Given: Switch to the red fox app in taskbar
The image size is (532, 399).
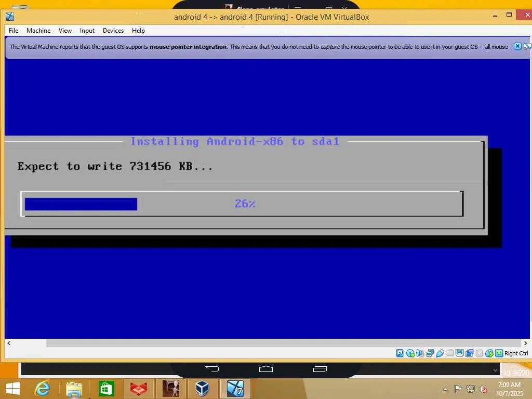Looking at the screenshot, I should coord(138,389).
